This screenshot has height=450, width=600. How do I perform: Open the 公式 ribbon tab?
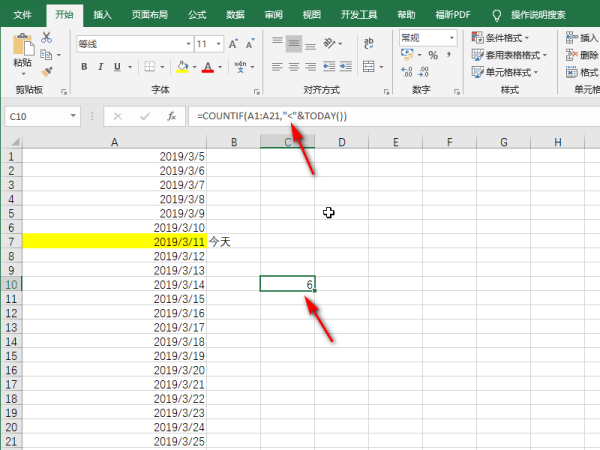(x=197, y=15)
